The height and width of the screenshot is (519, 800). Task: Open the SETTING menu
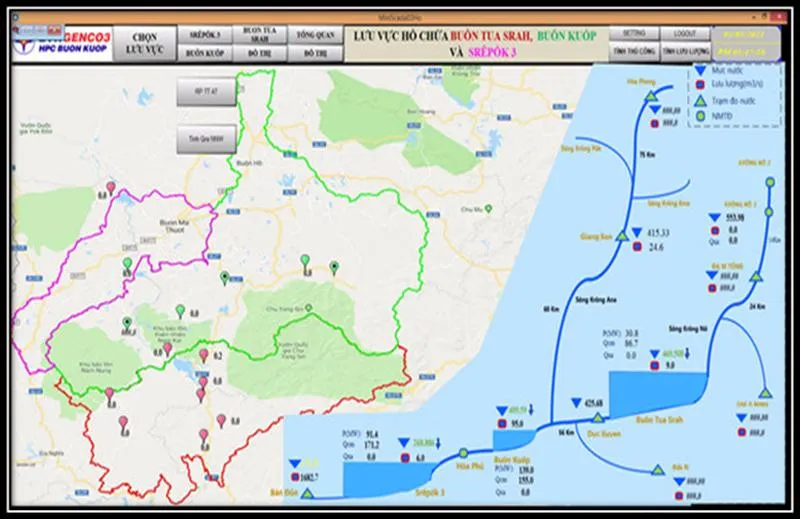(x=634, y=33)
